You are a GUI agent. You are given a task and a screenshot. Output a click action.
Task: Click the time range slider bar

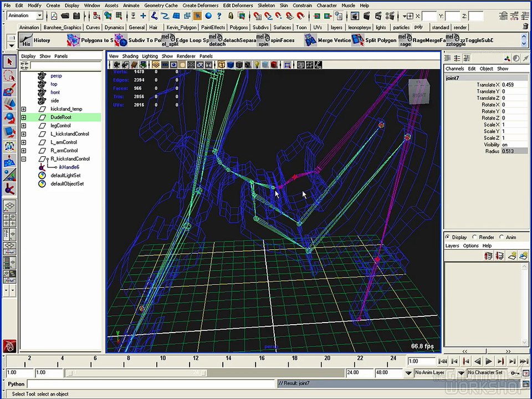tap(137, 373)
